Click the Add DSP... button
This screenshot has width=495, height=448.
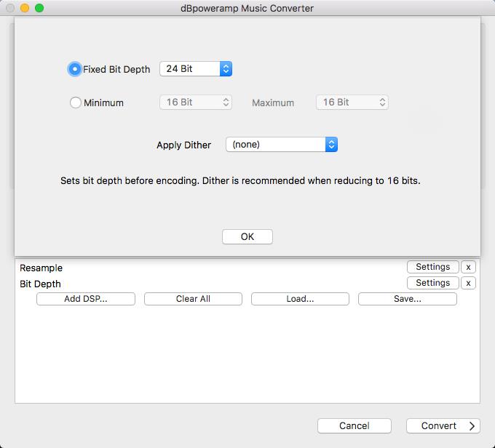tap(86, 299)
